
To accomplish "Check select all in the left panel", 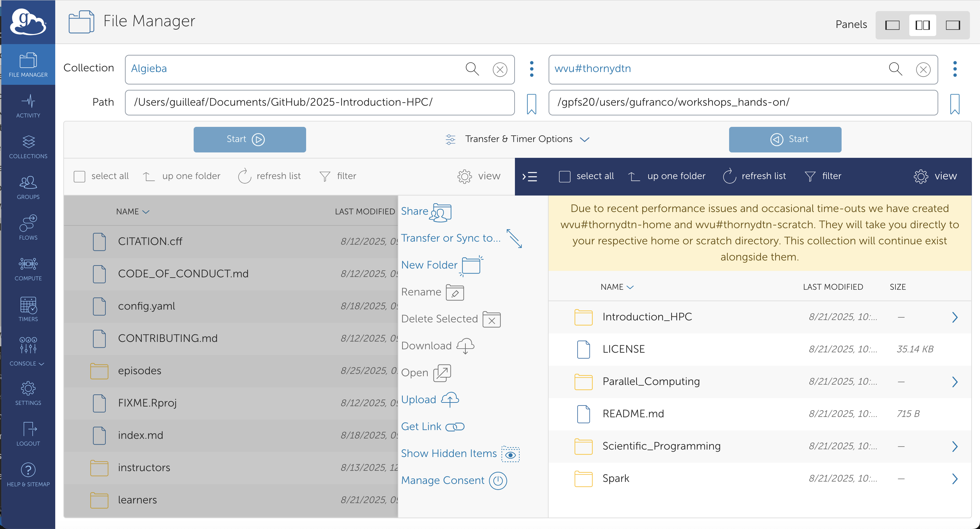I will tap(79, 176).
